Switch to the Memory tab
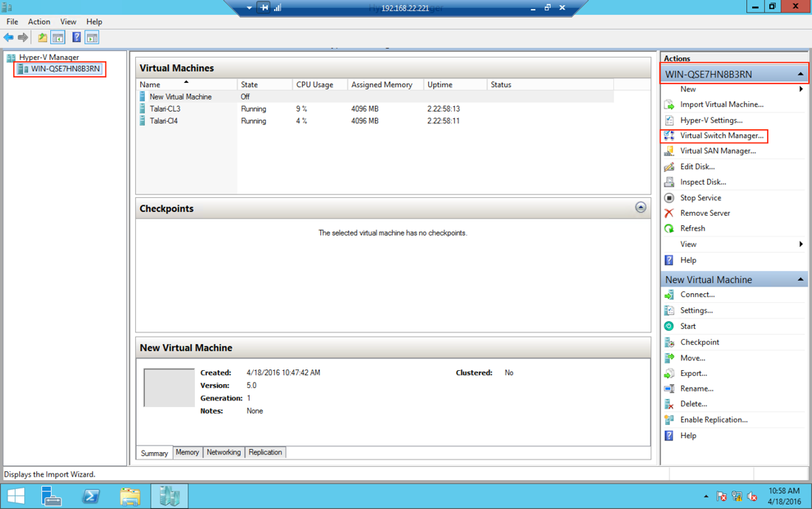 187,453
